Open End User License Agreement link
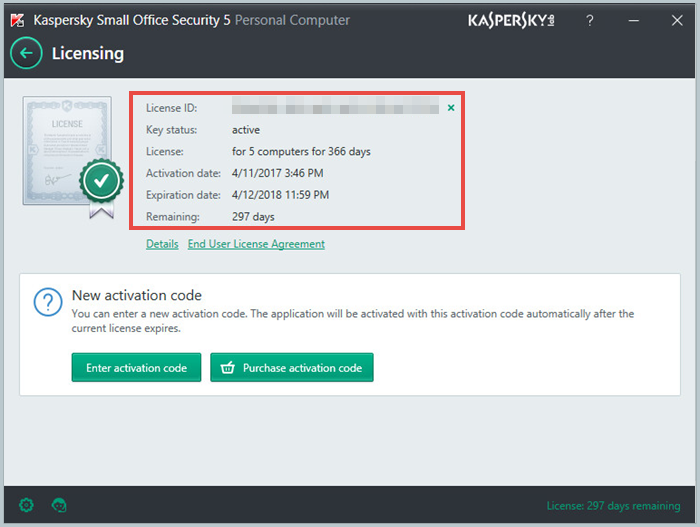 256,244
